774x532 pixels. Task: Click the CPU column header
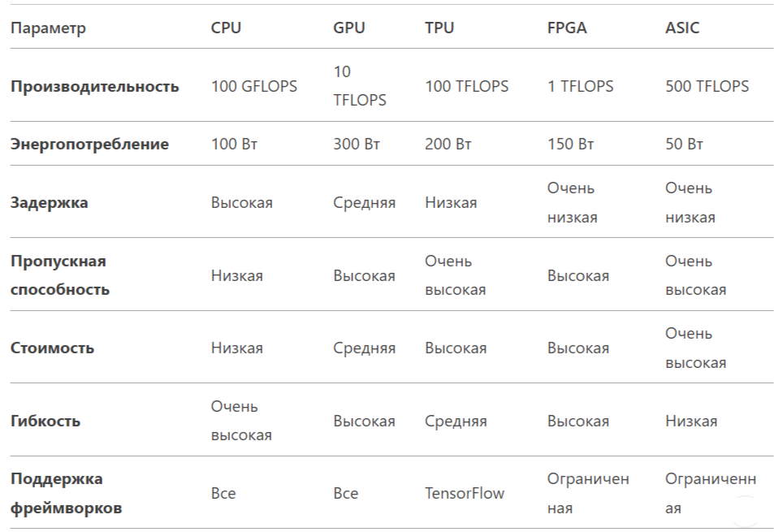[226, 28]
